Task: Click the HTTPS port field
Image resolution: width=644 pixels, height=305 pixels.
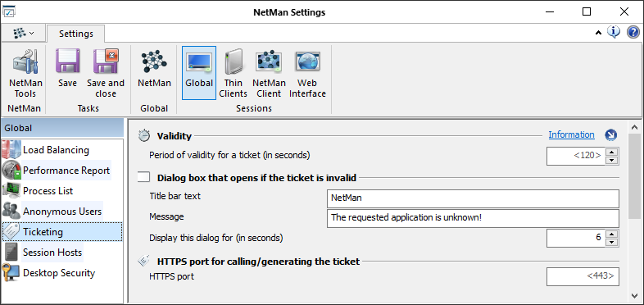Action: click(x=583, y=276)
